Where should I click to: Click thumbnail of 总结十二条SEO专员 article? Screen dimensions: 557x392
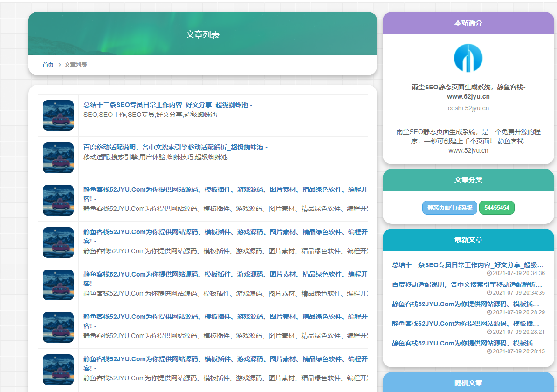(58, 115)
